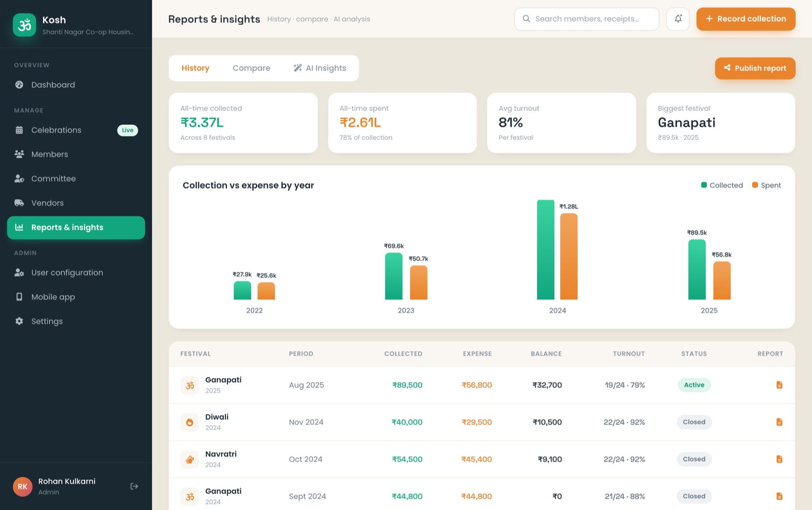Open report file for Diwali 2024
This screenshot has width=812, height=510.
tap(780, 422)
